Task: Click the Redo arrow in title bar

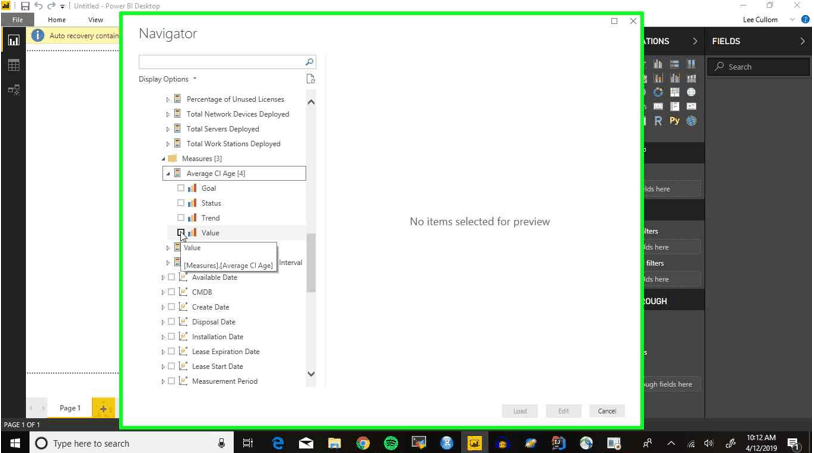Action: (x=51, y=6)
